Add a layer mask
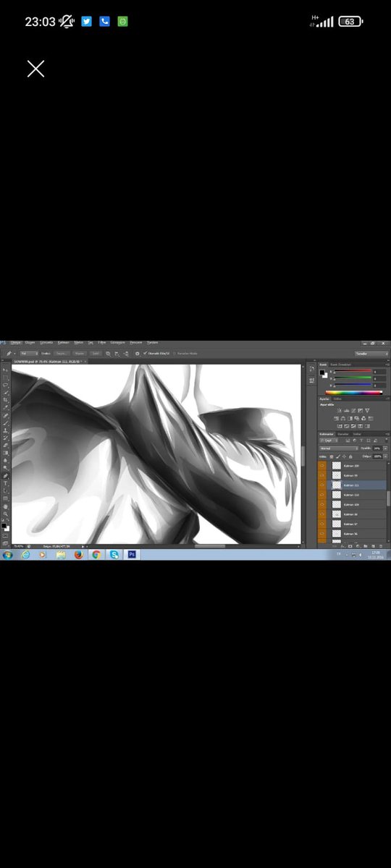Screen dimensions: 391x868 (350, 546)
